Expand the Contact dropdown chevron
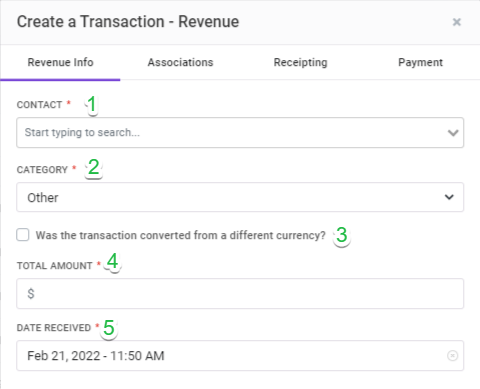The height and width of the screenshot is (389, 480). [x=453, y=133]
